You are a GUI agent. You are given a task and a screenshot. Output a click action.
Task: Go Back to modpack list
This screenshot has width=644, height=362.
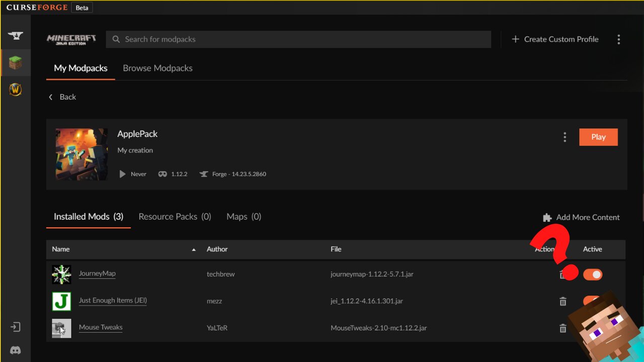coord(62,97)
